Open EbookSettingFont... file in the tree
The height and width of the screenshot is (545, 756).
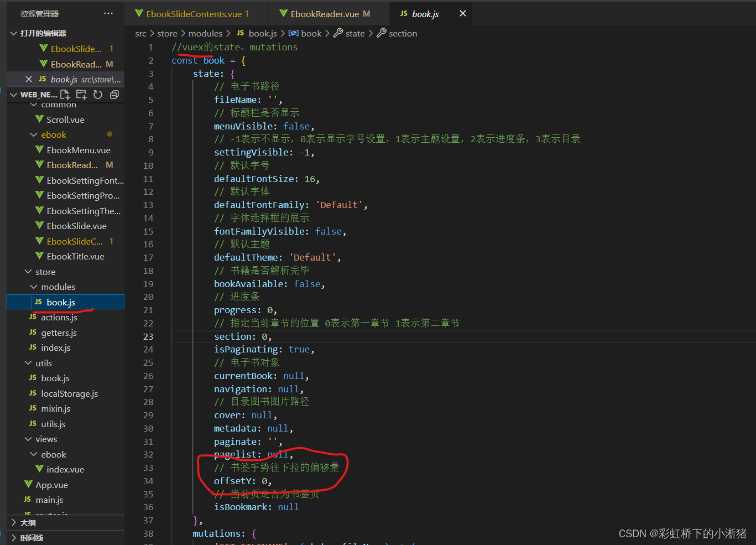[x=65, y=180]
